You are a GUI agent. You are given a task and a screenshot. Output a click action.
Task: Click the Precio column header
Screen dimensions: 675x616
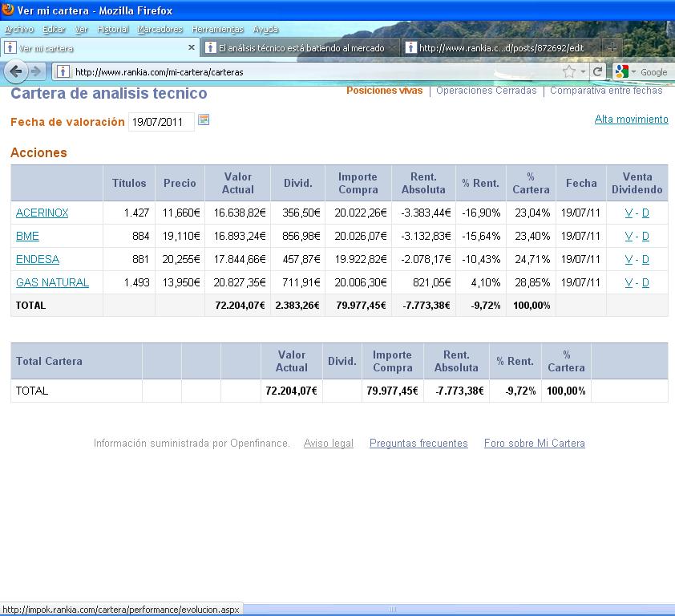click(180, 183)
